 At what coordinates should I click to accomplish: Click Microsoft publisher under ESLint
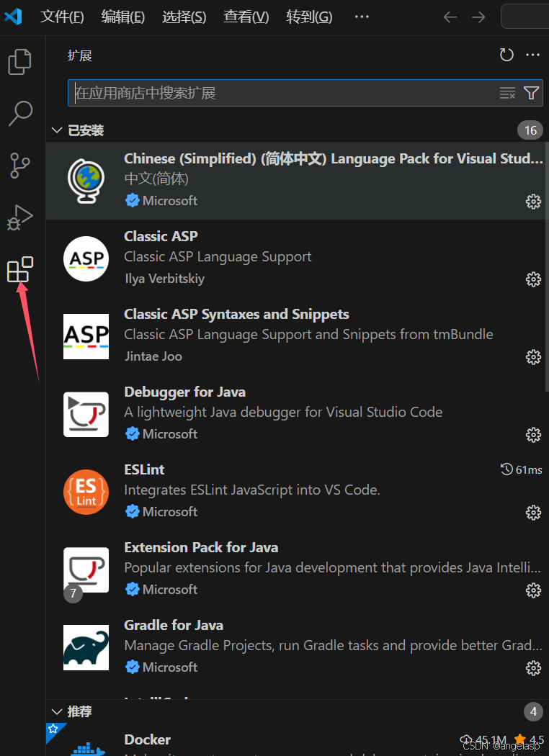[170, 511]
